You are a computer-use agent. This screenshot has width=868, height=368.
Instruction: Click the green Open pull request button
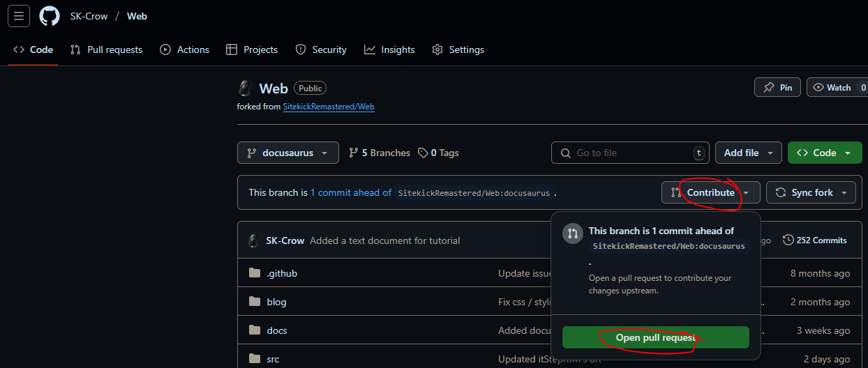(x=656, y=337)
